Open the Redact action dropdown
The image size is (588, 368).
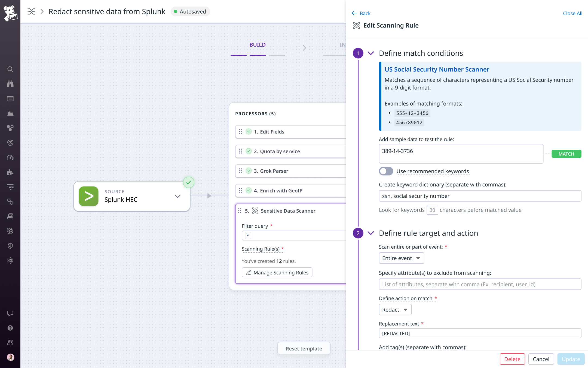tap(395, 309)
